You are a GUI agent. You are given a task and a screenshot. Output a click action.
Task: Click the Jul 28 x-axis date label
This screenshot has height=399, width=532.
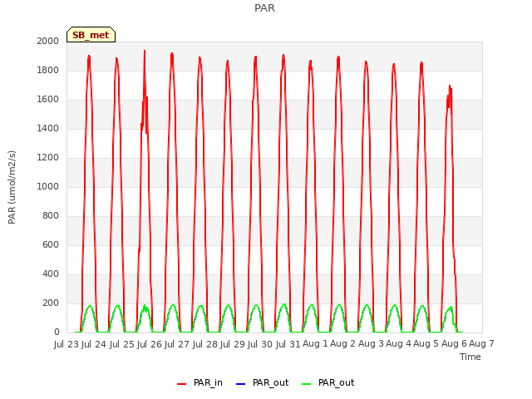(x=205, y=344)
